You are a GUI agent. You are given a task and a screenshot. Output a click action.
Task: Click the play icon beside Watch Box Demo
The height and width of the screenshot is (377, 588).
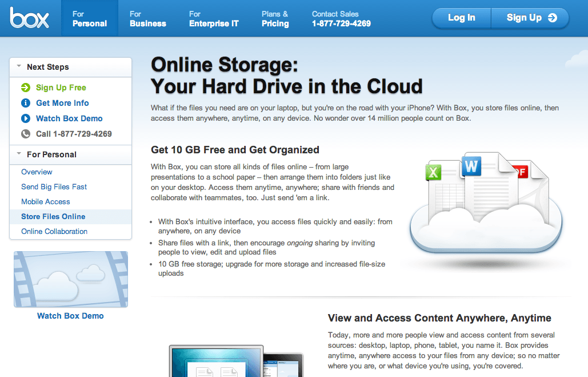point(26,118)
